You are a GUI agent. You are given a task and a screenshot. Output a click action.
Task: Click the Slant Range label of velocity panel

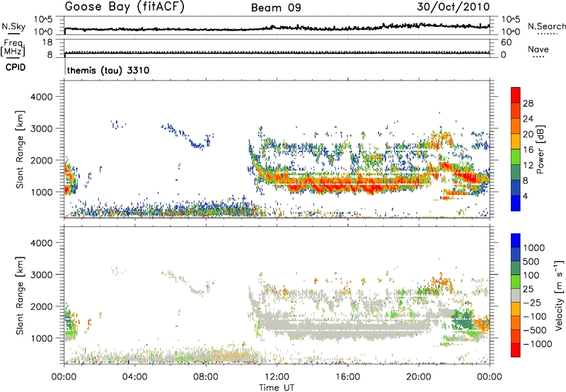[20, 295]
